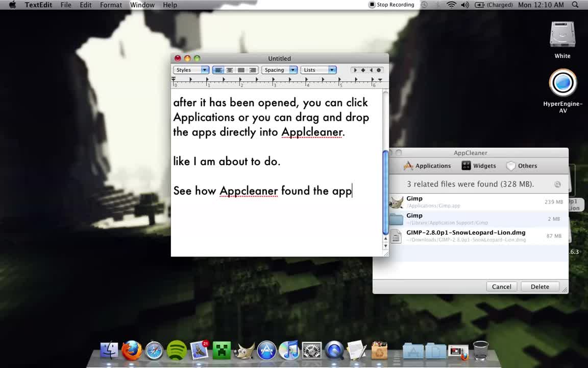Open Firefox from the dock
Screen dimensions: 588x368
click(x=132, y=350)
